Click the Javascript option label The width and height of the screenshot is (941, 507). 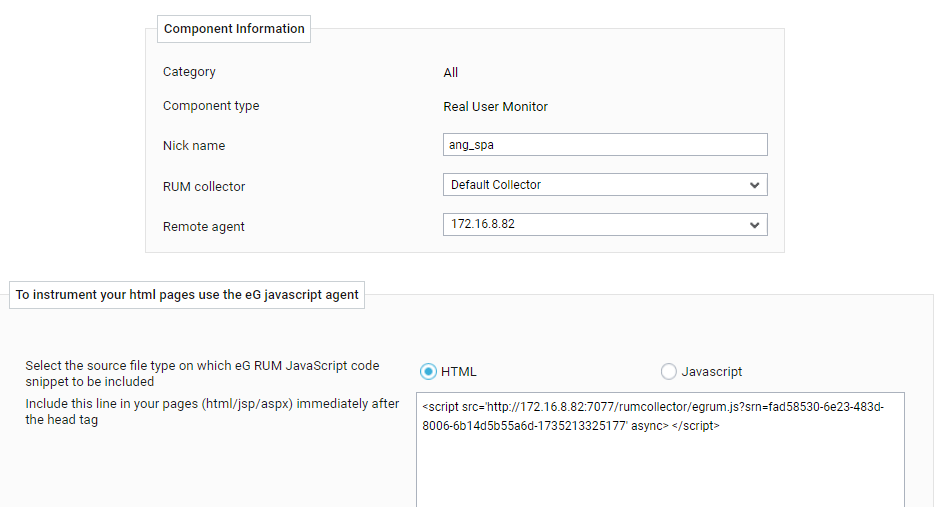712,372
